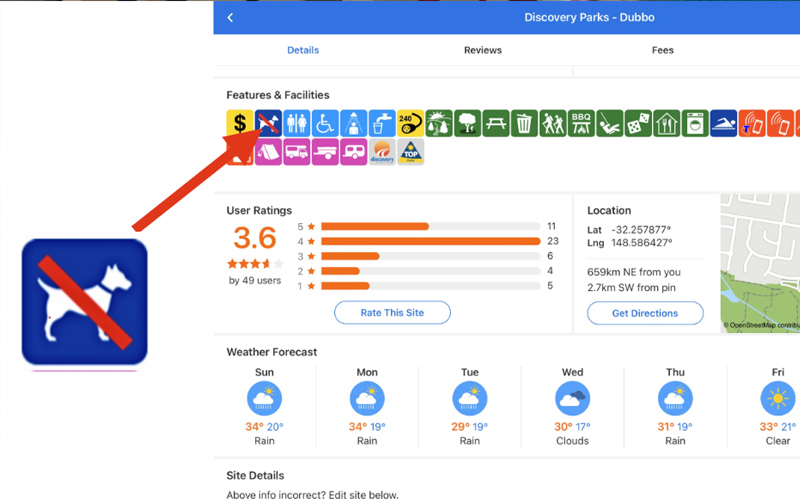Select Friday's clear sun forecast icon
Image resolution: width=800 pixels, height=500 pixels.
[x=778, y=398]
